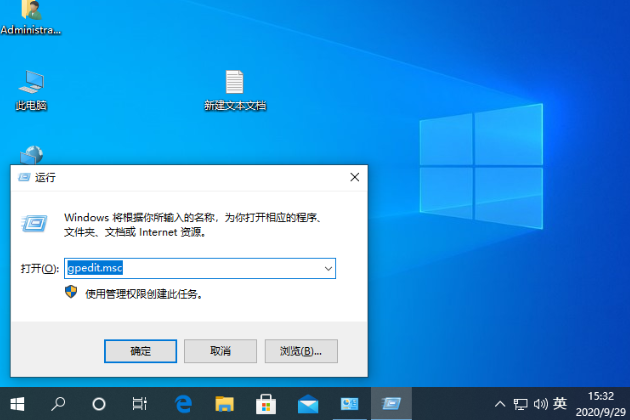Click text 使用管理权限创建此任务
Viewport: 630px width, 420px height.
(143, 294)
